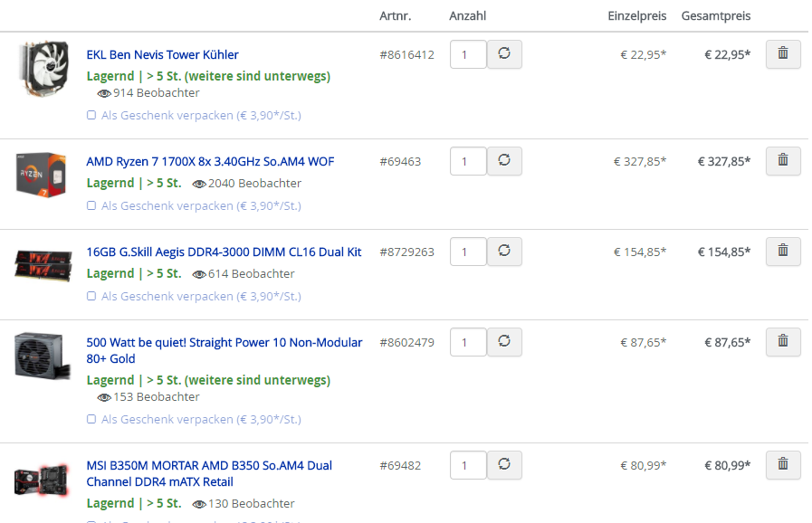This screenshot has height=523, width=812.
Task: Refresh quantity for be quiet! power supply
Action: pyautogui.click(x=504, y=342)
